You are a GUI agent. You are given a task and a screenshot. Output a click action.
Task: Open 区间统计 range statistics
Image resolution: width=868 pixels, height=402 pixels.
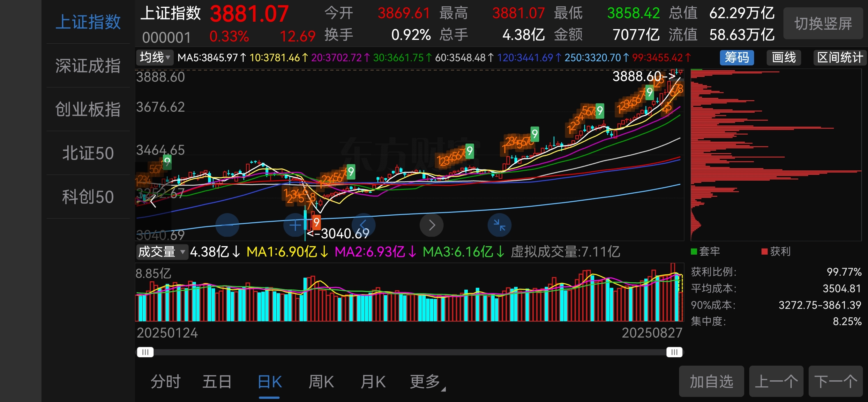tap(840, 57)
